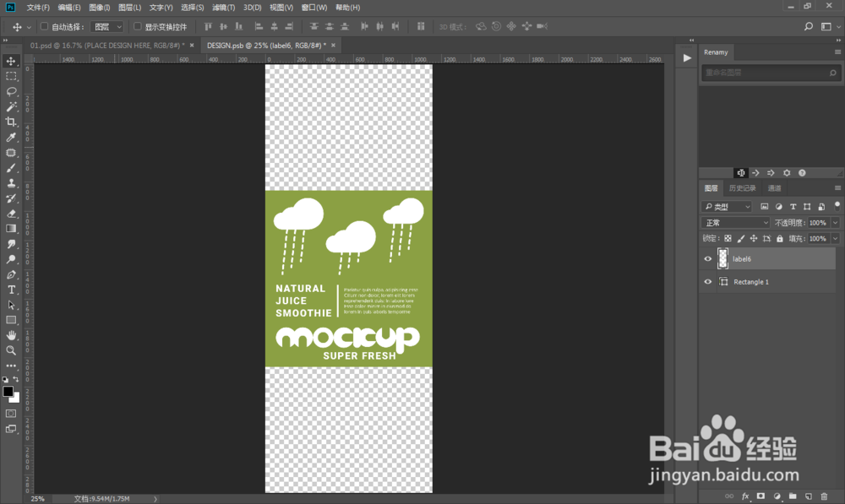Open the 文件(F) menu
The width and height of the screenshot is (845, 504).
coord(38,8)
